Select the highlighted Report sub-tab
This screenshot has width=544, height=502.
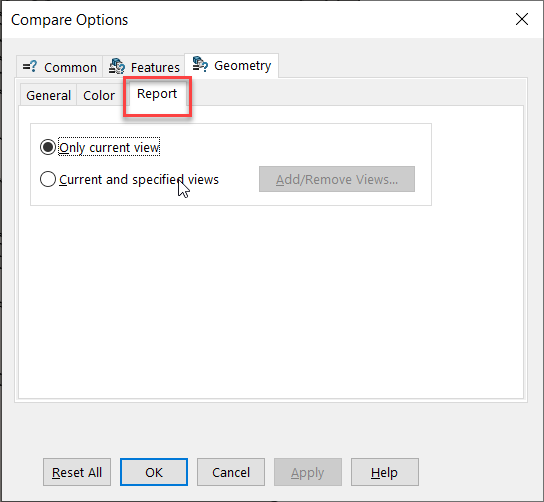click(157, 94)
